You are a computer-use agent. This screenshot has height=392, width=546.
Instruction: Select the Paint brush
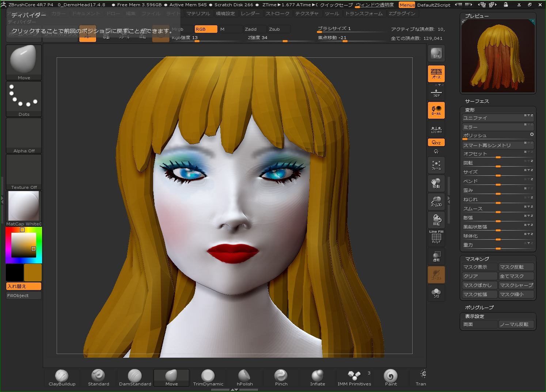click(x=391, y=378)
